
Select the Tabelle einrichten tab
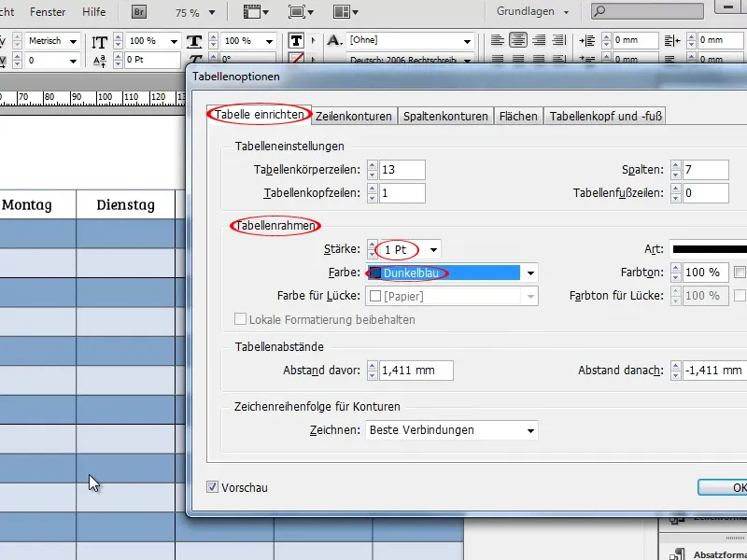coord(260,115)
